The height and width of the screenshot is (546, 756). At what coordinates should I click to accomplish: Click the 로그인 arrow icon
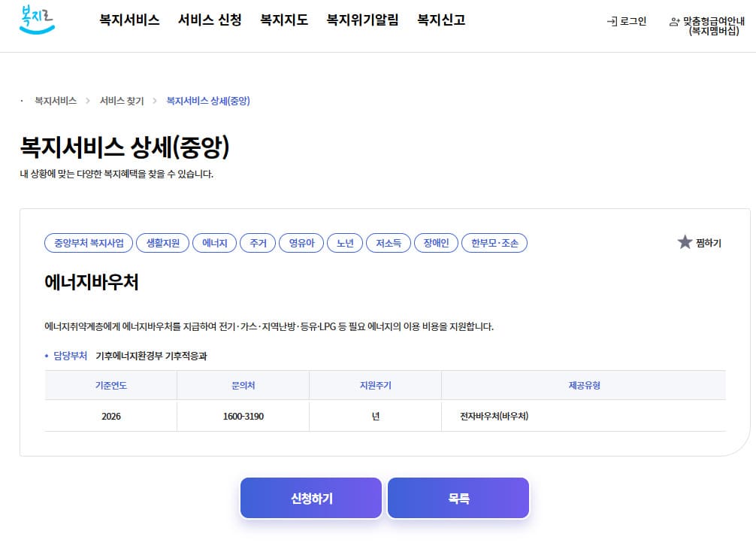coord(612,21)
